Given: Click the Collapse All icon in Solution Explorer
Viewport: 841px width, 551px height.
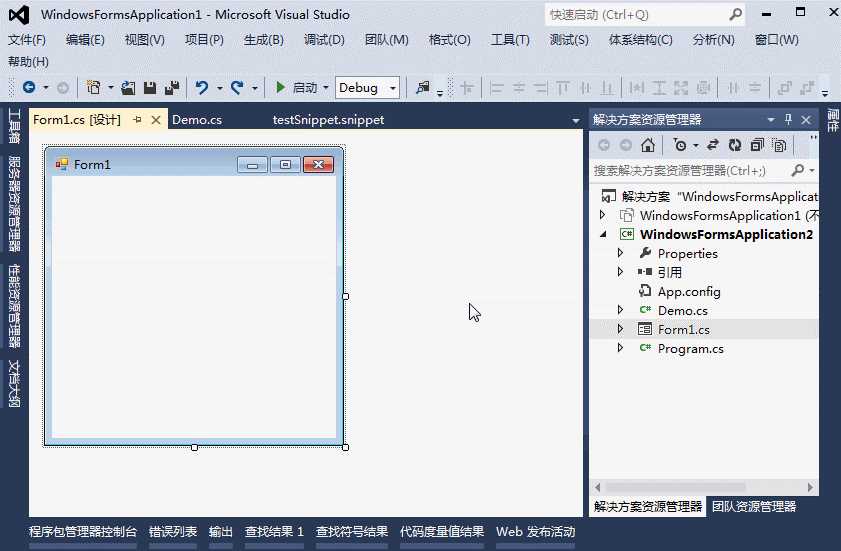Looking at the screenshot, I should point(757,145).
